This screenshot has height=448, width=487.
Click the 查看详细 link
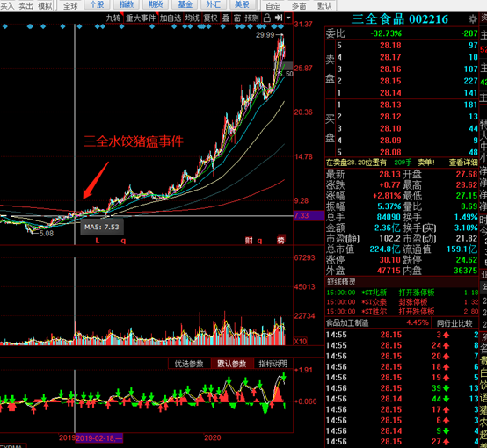click(463, 163)
